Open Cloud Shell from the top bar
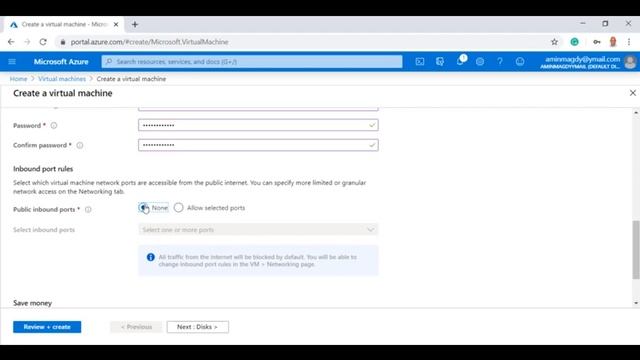This screenshot has width=640, height=360. pos(420,62)
